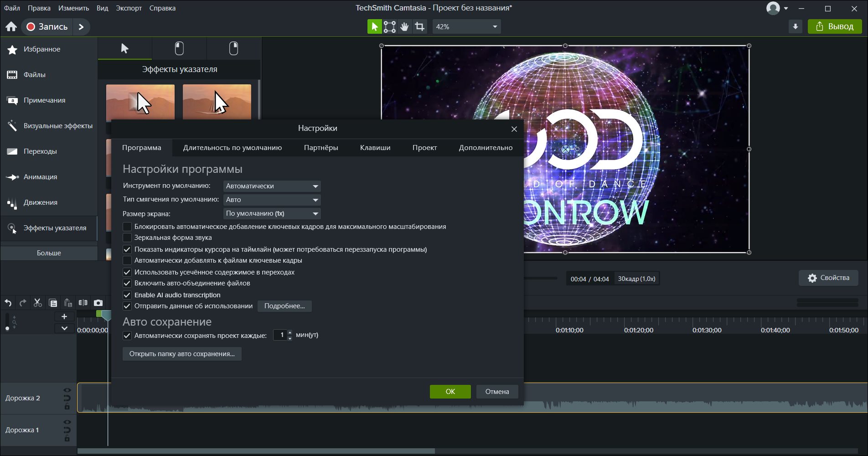This screenshot has height=456, width=868.
Task: Open Инструмент по умолчанию dropdown
Action: click(272, 186)
